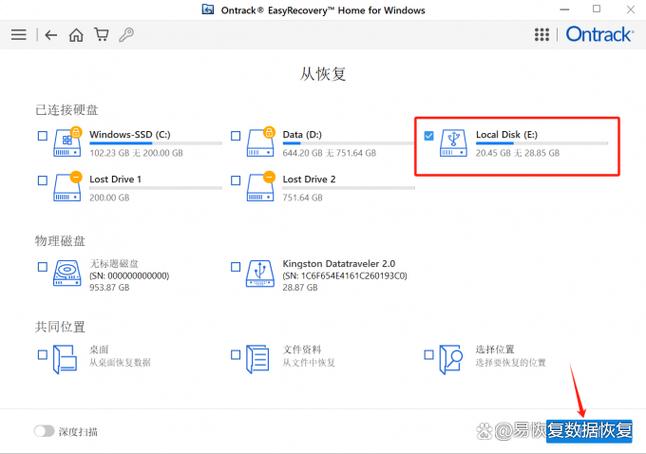Select the Lost Drive 1 icon
The image size is (646, 454).
pyautogui.click(x=67, y=187)
